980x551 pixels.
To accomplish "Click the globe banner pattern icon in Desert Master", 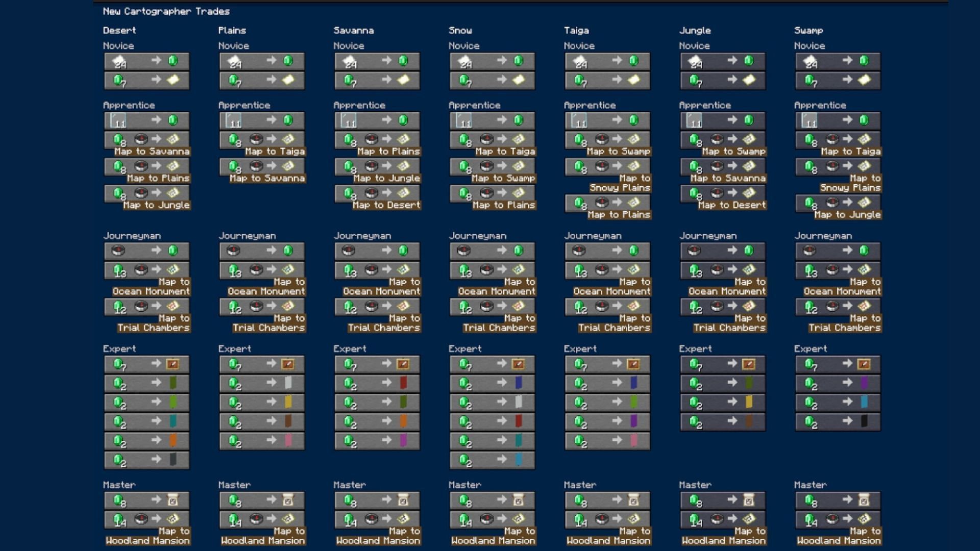I will pos(173,500).
